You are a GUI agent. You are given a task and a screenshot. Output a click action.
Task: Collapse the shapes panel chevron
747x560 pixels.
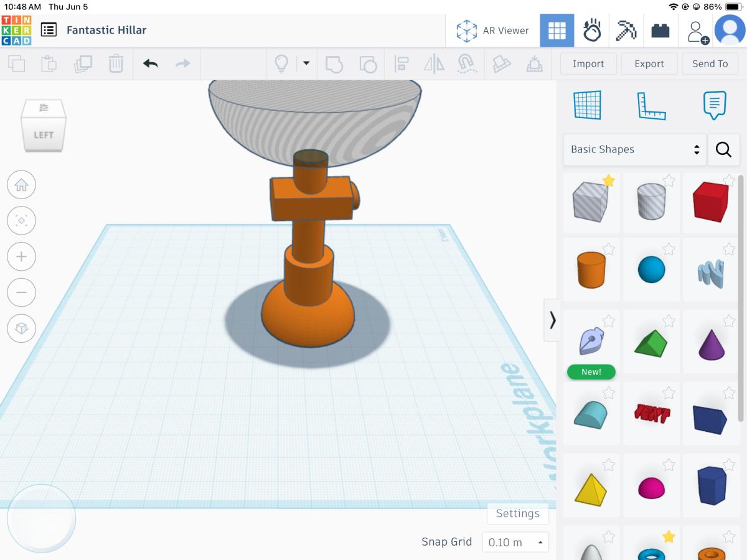(x=552, y=320)
